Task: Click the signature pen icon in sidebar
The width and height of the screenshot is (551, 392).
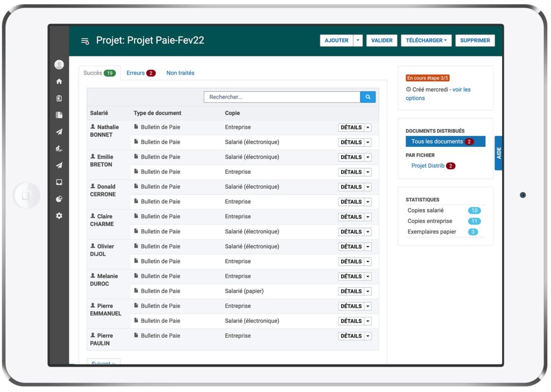Action: point(59,149)
